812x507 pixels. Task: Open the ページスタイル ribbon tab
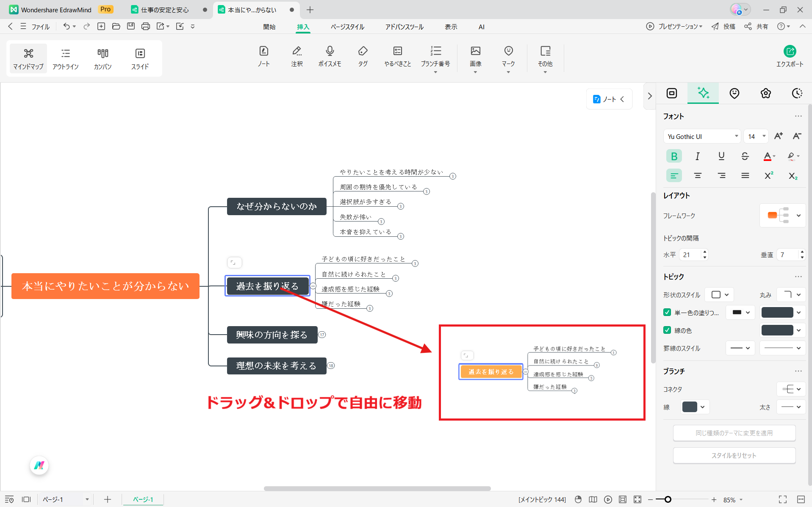tap(347, 27)
